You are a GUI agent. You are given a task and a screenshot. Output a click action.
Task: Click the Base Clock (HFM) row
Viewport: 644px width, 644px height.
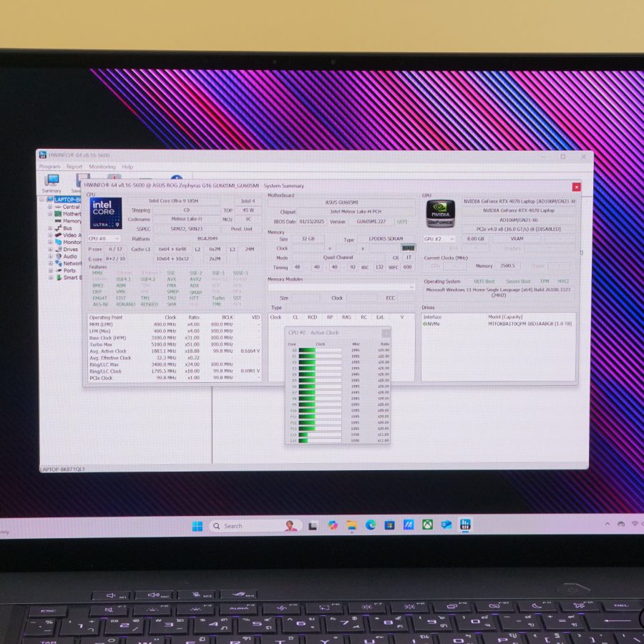175,338
